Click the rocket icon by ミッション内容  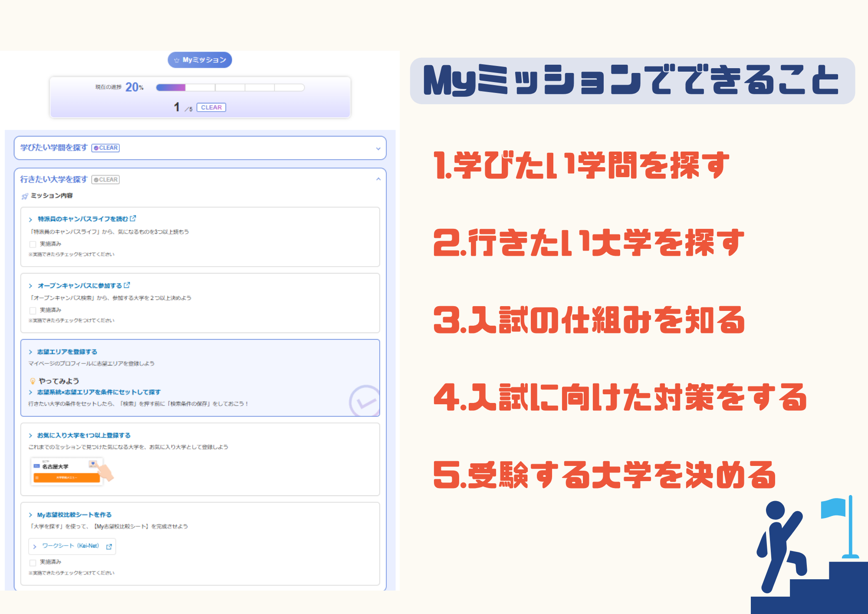click(25, 196)
